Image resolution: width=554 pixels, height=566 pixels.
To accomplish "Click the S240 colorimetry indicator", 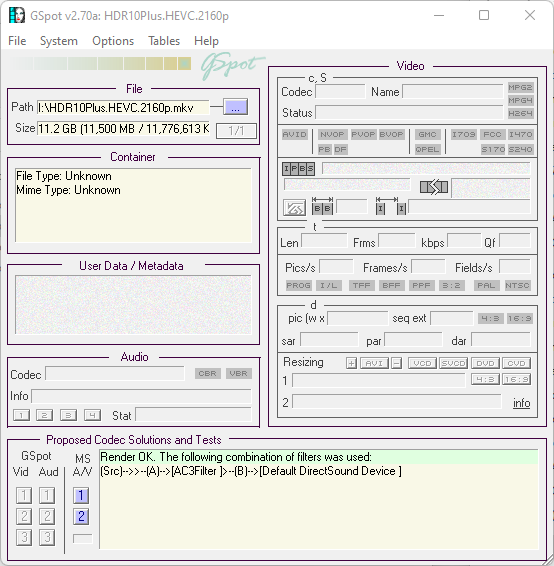I will [x=520, y=149].
